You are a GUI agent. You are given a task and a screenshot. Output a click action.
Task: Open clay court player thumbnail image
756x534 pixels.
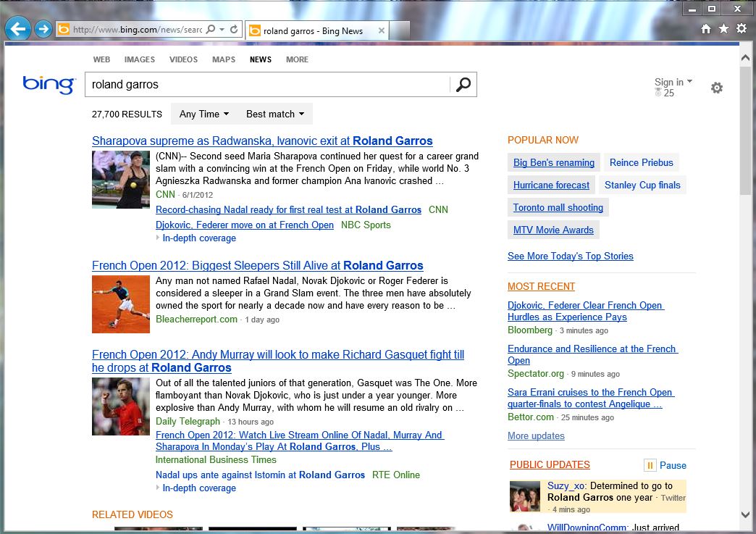120,304
